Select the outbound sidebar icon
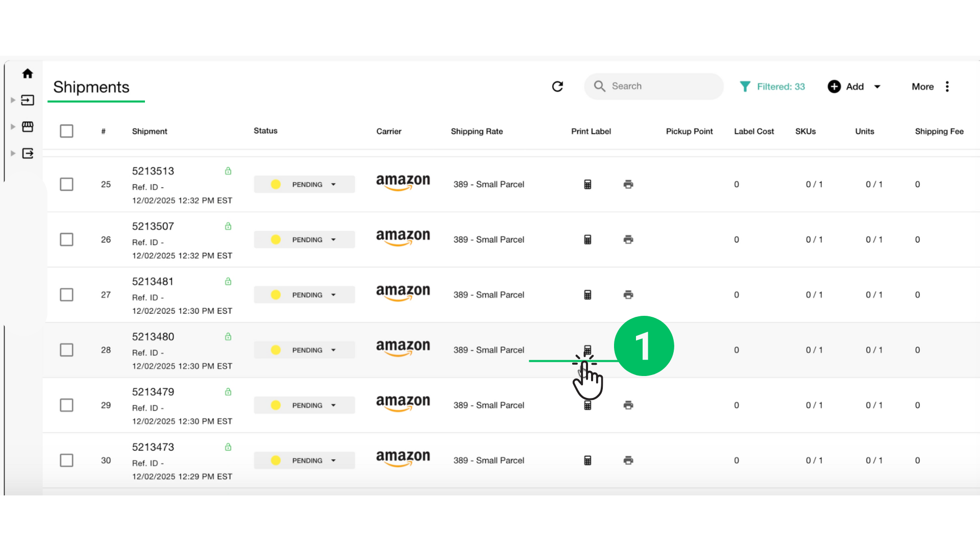The image size is (980, 551). pyautogui.click(x=28, y=153)
